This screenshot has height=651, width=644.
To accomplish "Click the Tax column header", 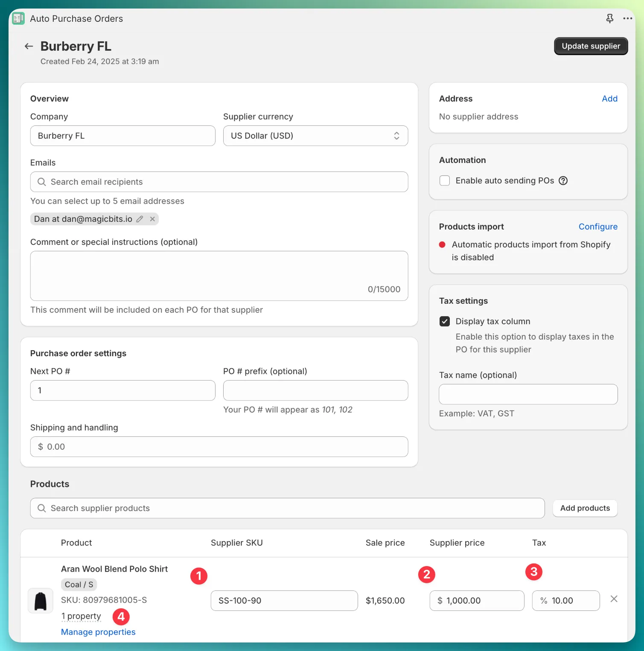I will click(539, 543).
